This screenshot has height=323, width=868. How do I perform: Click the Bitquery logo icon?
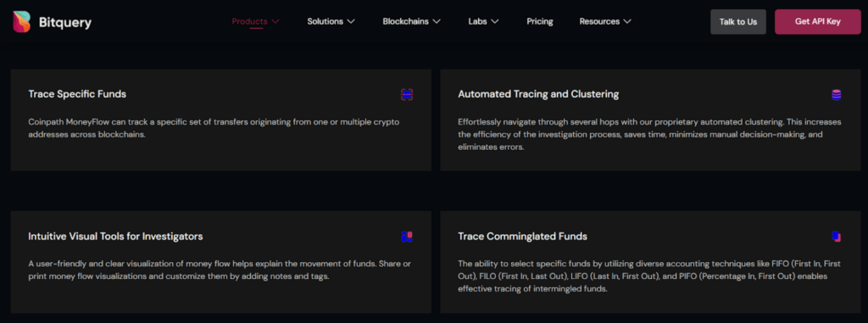21,21
